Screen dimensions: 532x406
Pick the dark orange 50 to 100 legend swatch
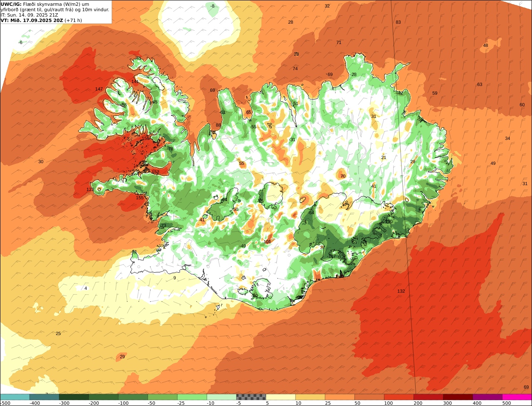(369, 397)
